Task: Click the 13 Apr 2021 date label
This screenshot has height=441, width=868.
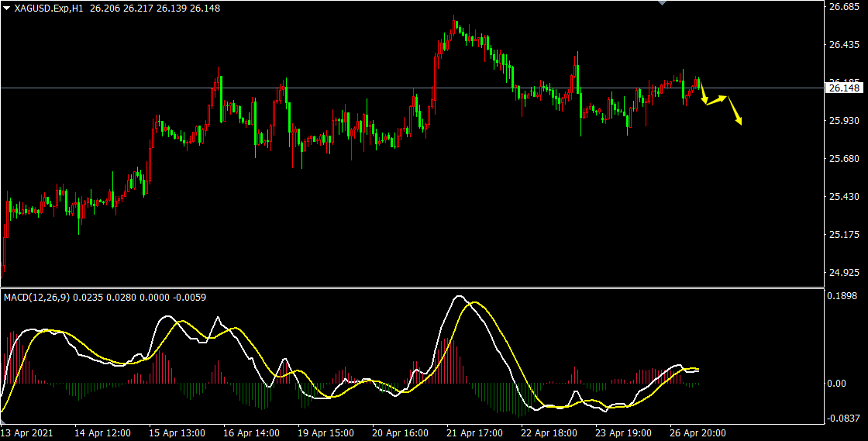Action: click(26, 432)
